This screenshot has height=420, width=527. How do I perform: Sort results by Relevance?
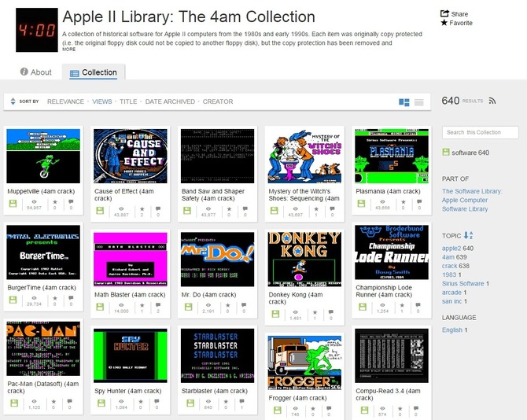click(65, 101)
